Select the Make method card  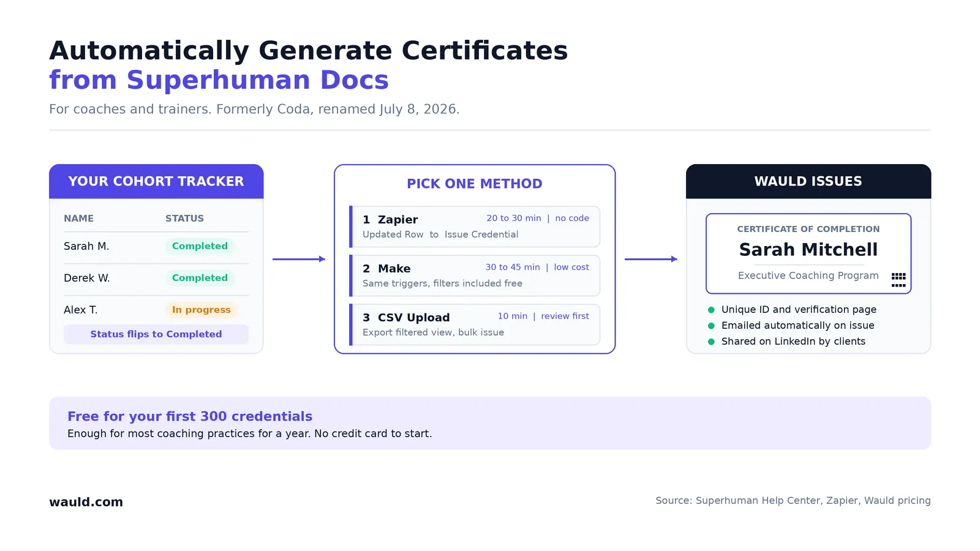[475, 275]
